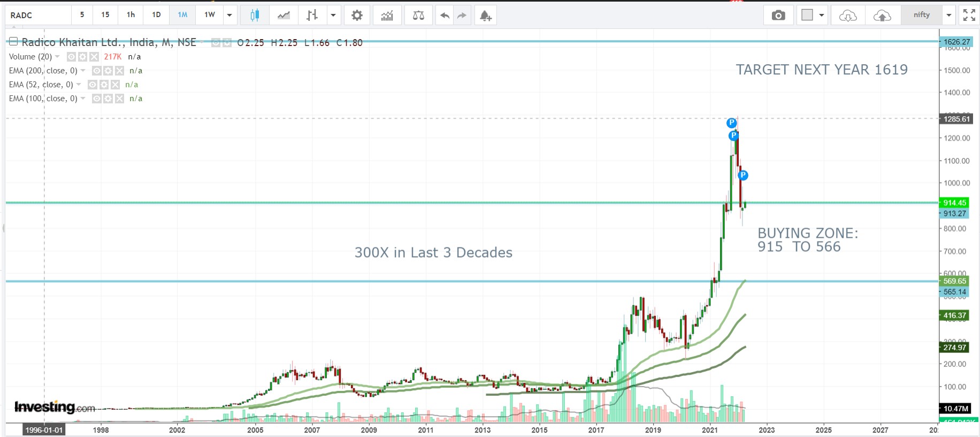Switch to the 1D interval
The height and width of the screenshot is (437, 980).
(x=156, y=15)
